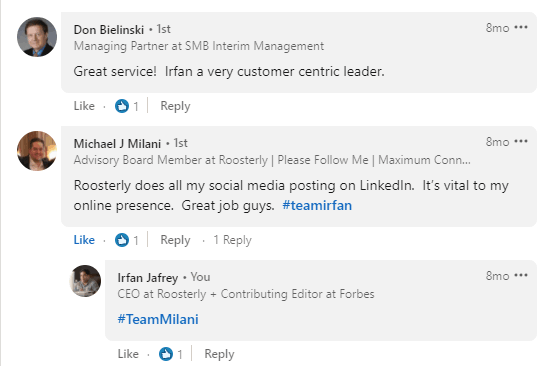Viewport: 553px width, 366px height.
Task: Open Don Bielinski's name link
Action: pyautogui.click(x=109, y=30)
